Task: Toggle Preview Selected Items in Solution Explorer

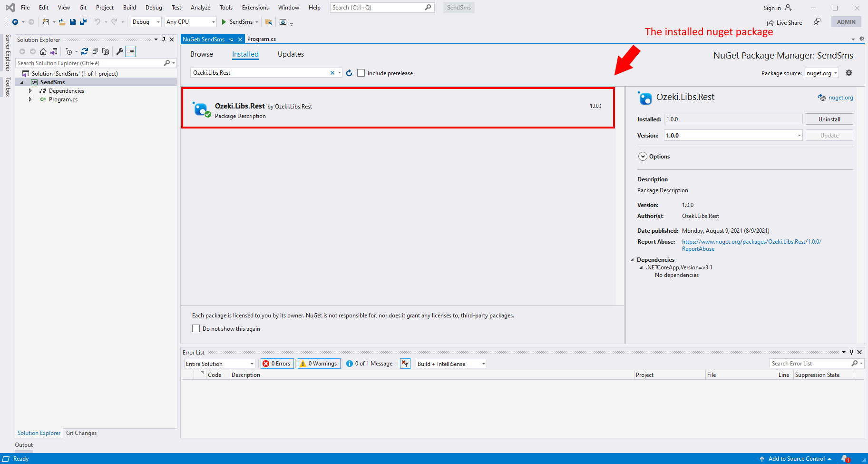Action: [x=130, y=51]
